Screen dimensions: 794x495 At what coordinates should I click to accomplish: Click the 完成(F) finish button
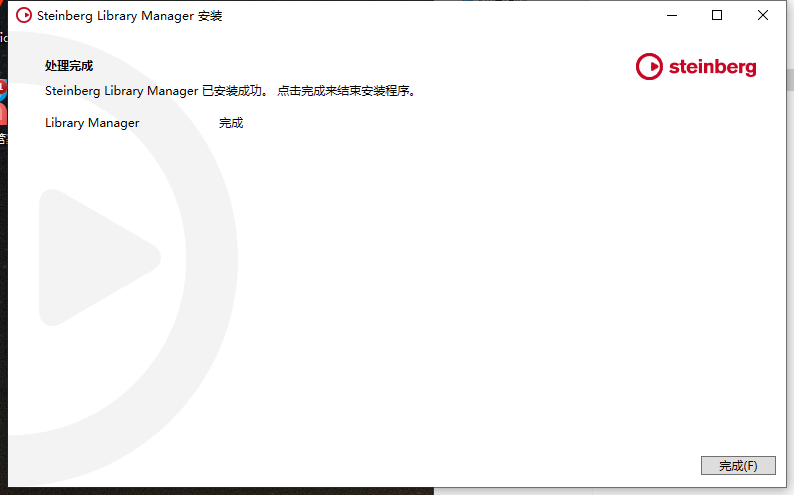point(738,465)
